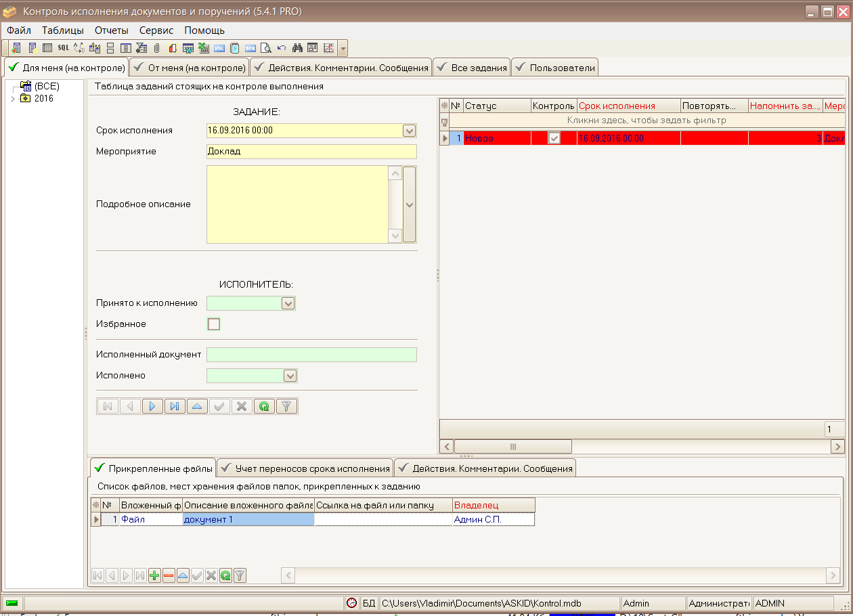Open the Срок исполнения date dropdown

[409, 131]
